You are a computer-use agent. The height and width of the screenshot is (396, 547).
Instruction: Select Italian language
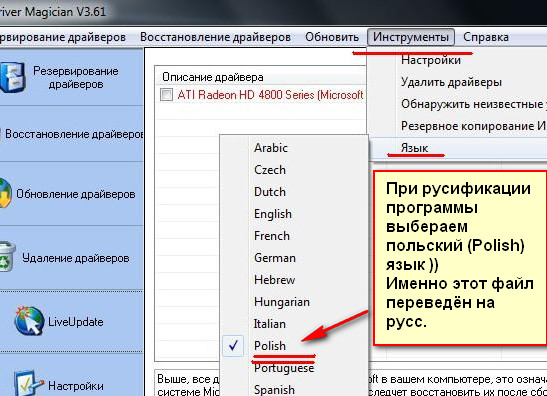coord(270,324)
